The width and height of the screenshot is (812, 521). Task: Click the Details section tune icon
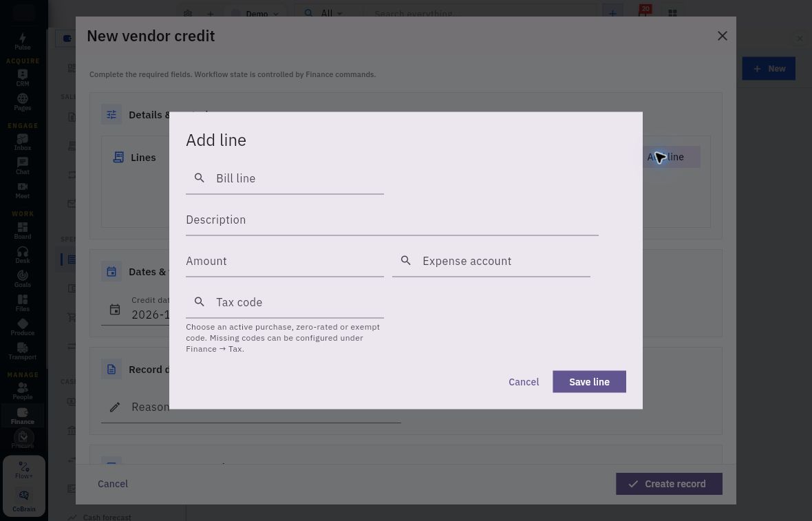pyautogui.click(x=111, y=114)
